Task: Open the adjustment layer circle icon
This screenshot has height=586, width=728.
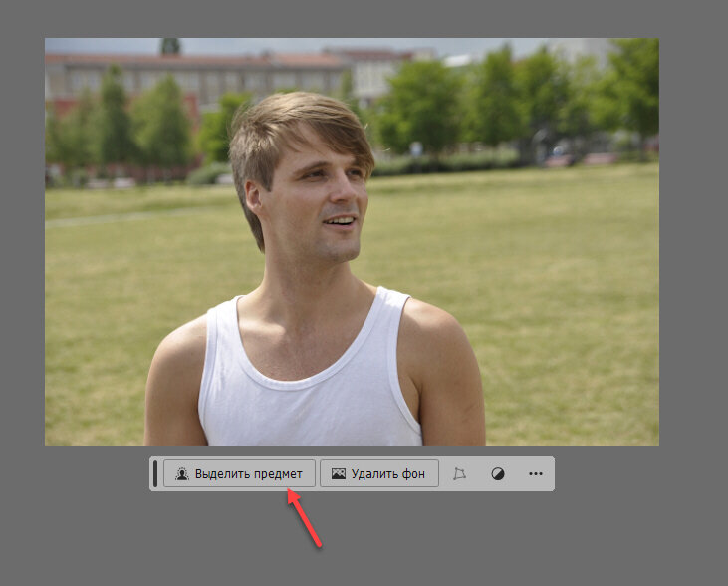Action: point(498,474)
